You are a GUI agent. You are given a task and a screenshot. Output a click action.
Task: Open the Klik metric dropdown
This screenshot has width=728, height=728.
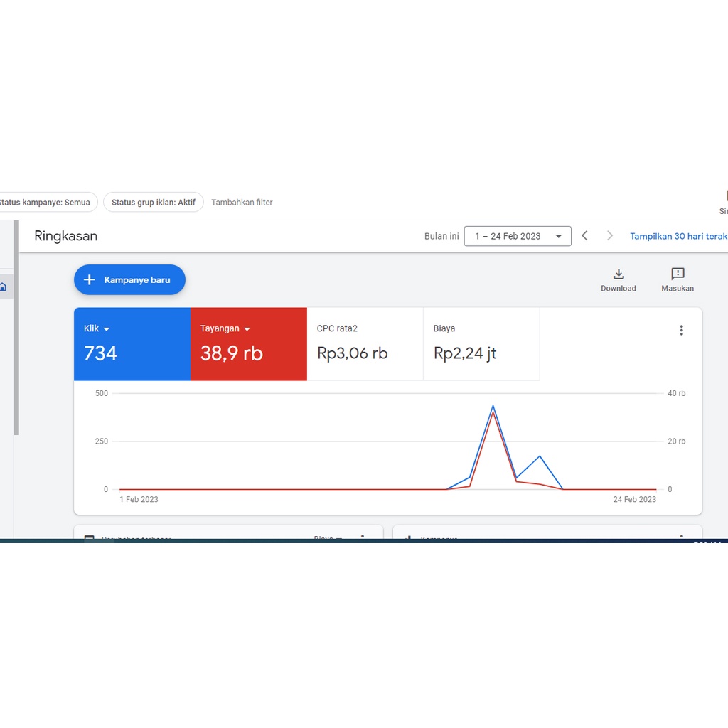(107, 329)
